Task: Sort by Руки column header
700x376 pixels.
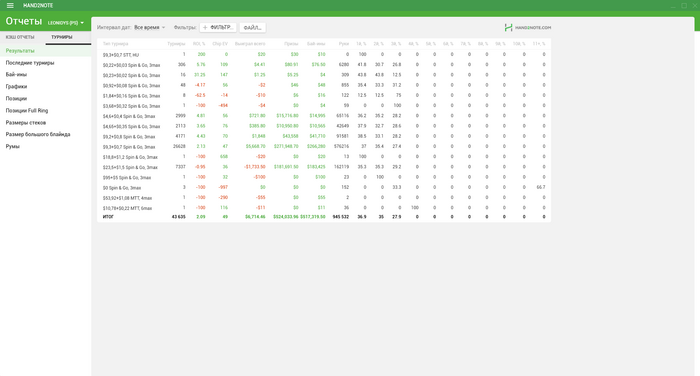Action: tap(344, 44)
